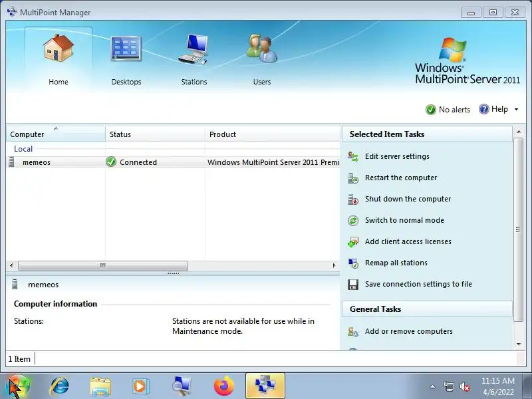Open the Desktops tab icon
The image size is (532, 399).
tap(126, 49)
